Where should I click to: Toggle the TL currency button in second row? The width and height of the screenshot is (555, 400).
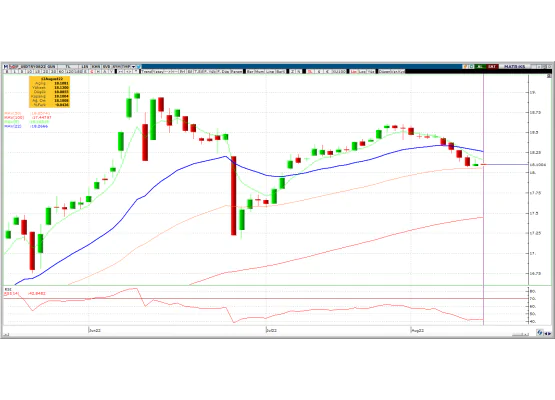(x=309, y=71)
